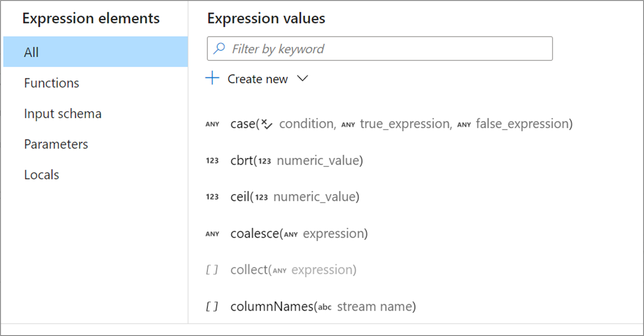Switch to the Functions category
The image size is (644, 336).
pos(51,83)
